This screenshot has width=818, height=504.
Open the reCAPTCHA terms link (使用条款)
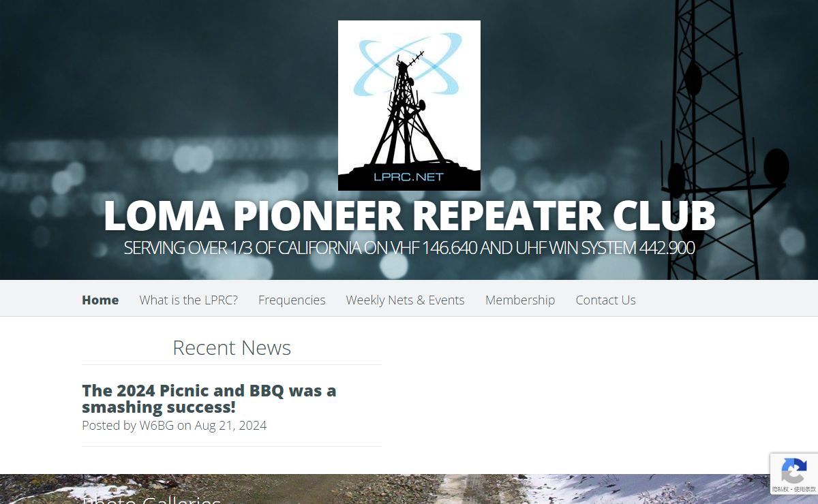(804, 490)
